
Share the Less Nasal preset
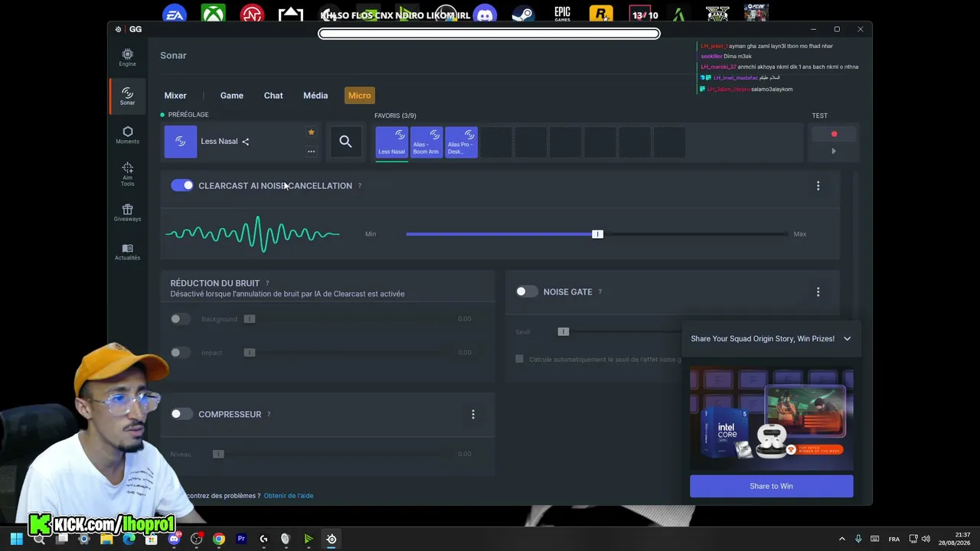click(246, 142)
